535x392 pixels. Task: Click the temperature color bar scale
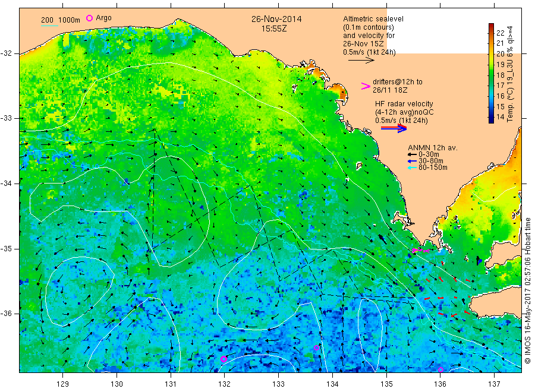[x=491, y=73]
